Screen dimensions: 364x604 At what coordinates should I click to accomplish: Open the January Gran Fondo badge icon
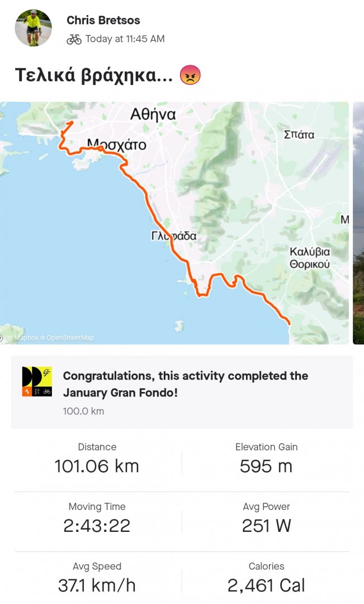click(x=37, y=382)
